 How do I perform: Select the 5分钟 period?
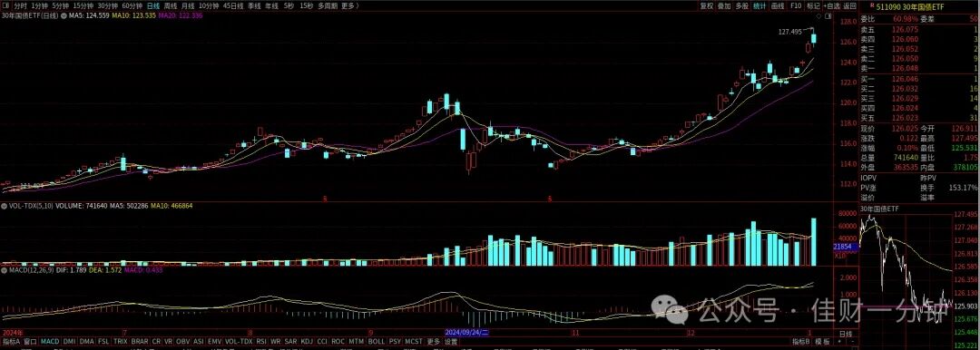click(x=61, y=5)
